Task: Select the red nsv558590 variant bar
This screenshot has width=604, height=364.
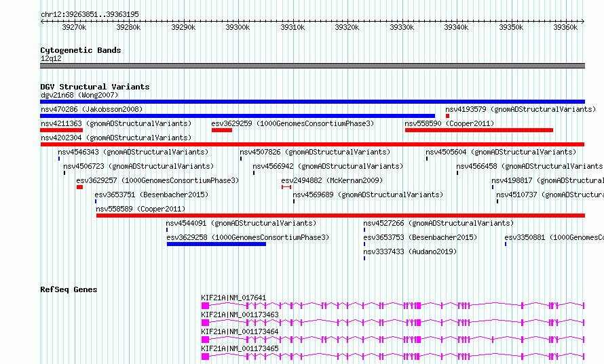Action: (479, 130)
